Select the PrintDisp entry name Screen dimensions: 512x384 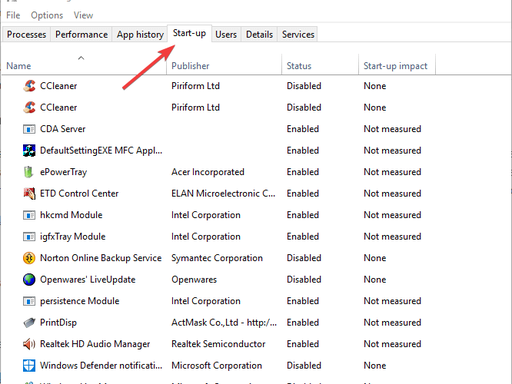click(58, 323)
